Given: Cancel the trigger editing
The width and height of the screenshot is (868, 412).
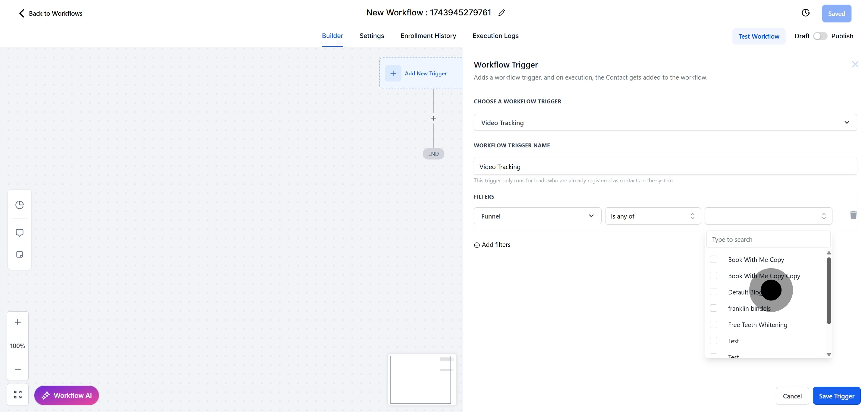Looking at the screenshot, I should [792, 396].
